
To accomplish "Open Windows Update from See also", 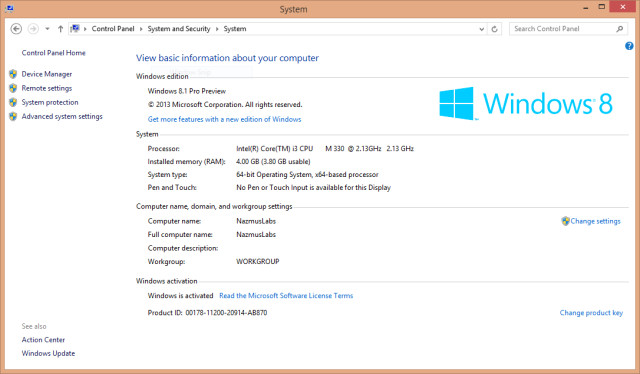I will click(x=48, y=353).
